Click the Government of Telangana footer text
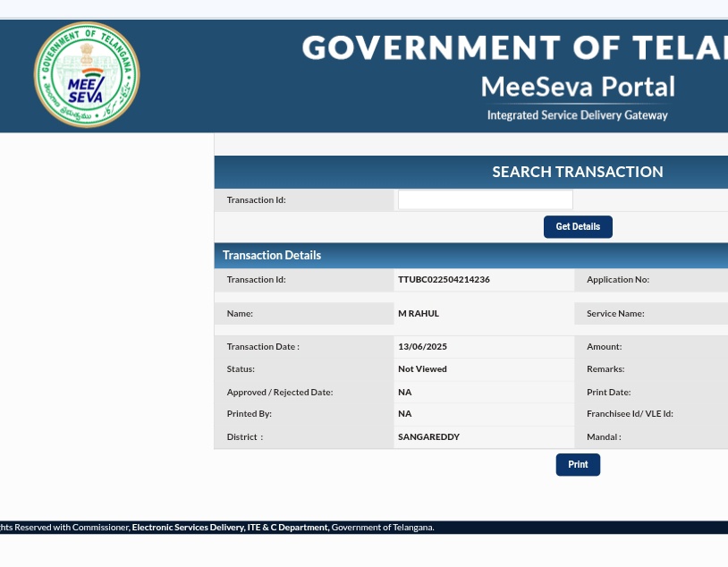The width and height of the screenshot is (728, 567). coord(383,527)
